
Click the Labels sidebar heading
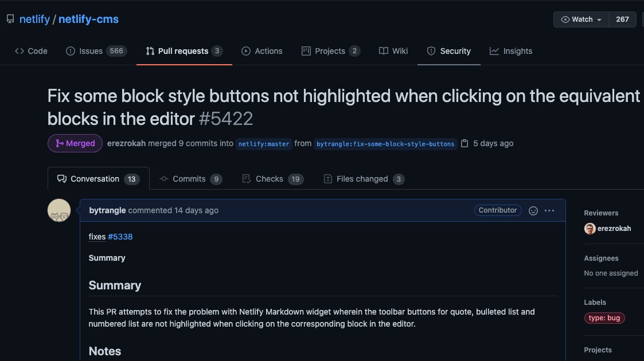click(595, 303)
